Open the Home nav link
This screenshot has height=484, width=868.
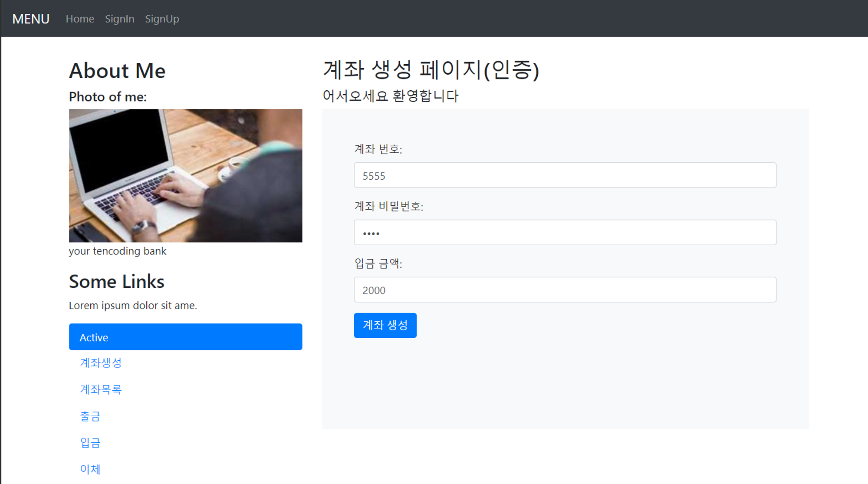pos(80,19)
